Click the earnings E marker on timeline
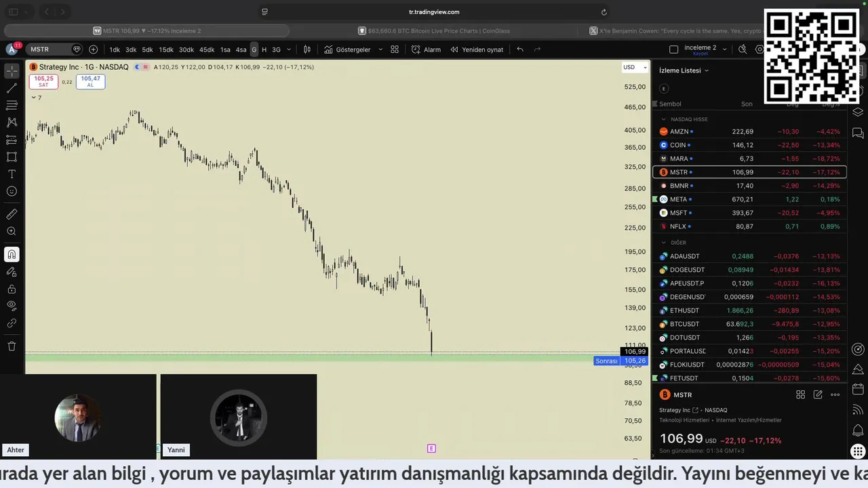Screen dimensions: 868x488 click(x=431, y=449)
